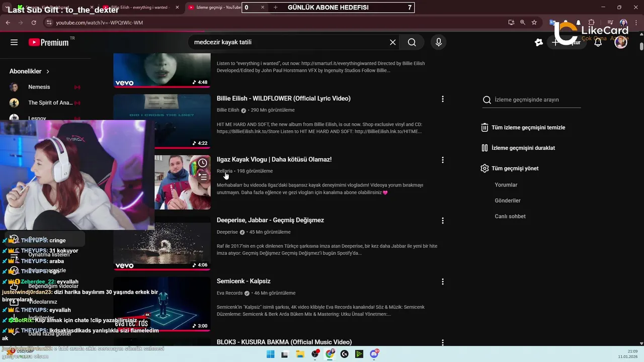Open YouTube notifications bell

[598, 42]
